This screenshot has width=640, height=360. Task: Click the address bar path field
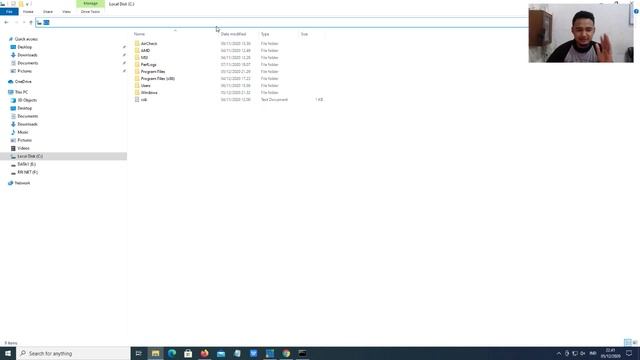(282, 22)
